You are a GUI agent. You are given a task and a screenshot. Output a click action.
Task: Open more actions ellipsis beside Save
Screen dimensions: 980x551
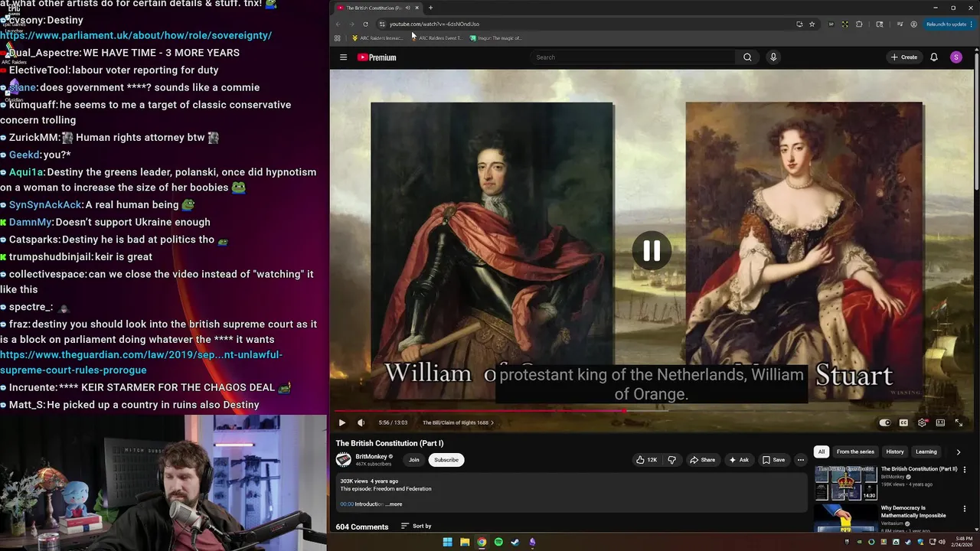(801, 460)
